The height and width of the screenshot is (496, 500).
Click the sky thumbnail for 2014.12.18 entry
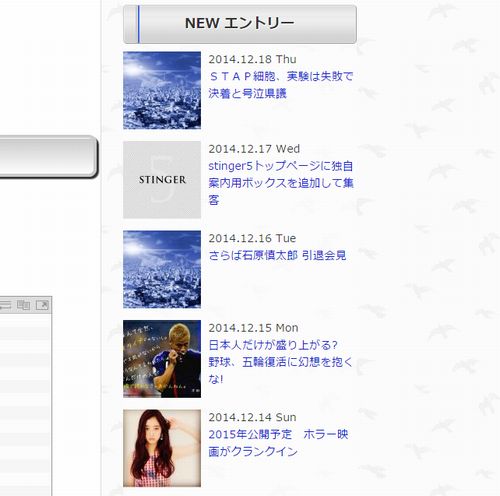click(x=162, y=90)
